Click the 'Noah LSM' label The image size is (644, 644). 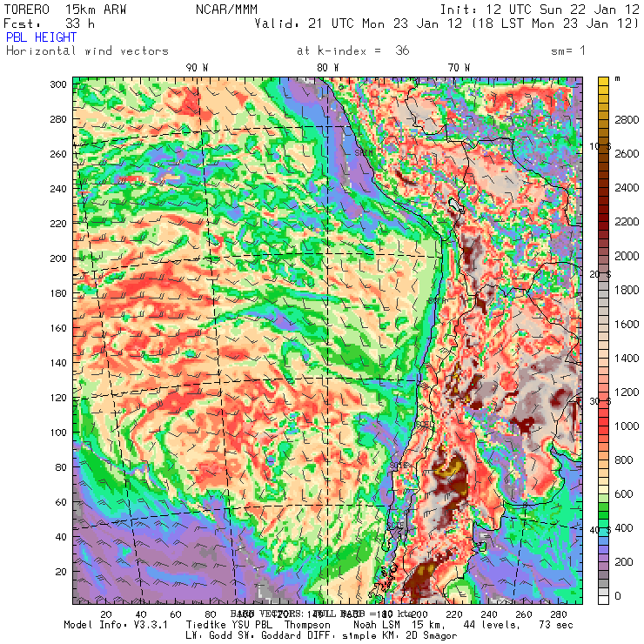tap(378, 625)
